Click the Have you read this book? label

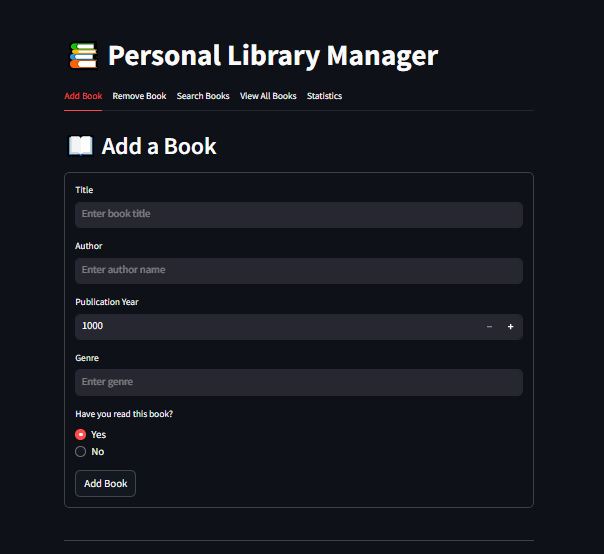[124, 414]
